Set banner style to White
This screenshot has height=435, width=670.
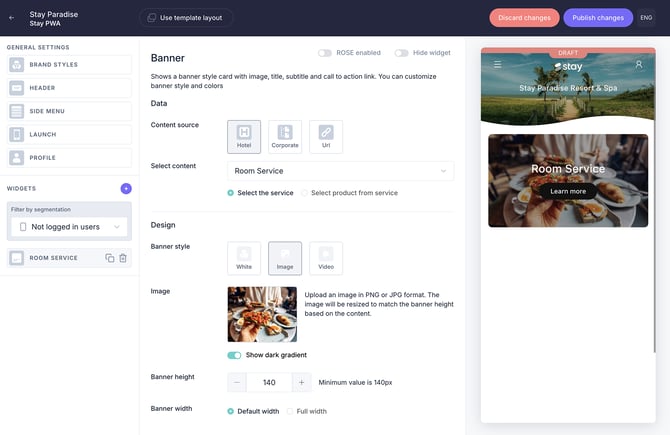point(244,258)
